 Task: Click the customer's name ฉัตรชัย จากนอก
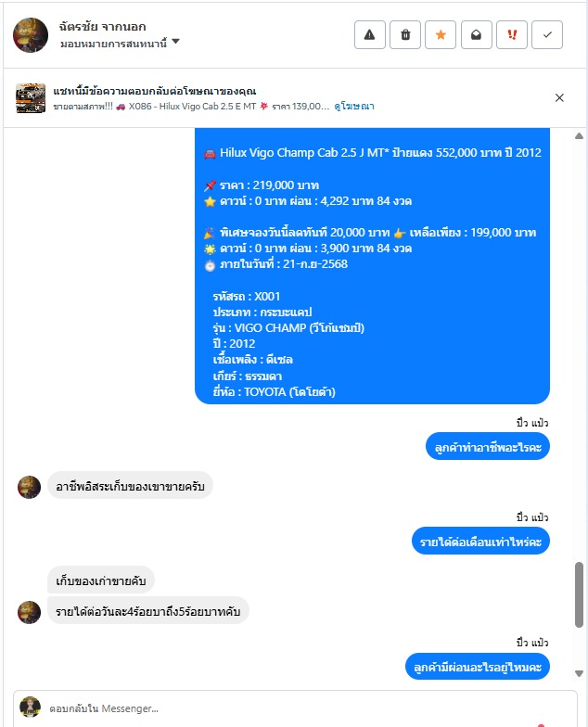click(x=102, y=27)
